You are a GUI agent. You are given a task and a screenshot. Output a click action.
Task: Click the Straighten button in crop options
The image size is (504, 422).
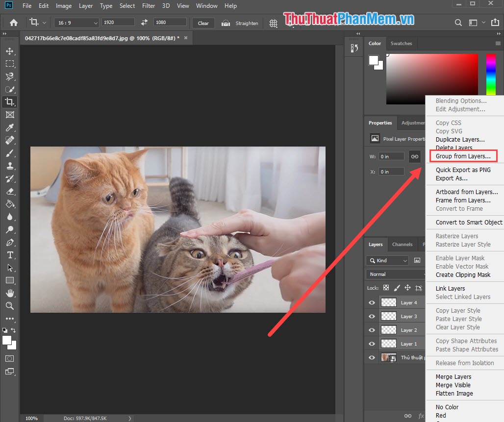[240, 23]
